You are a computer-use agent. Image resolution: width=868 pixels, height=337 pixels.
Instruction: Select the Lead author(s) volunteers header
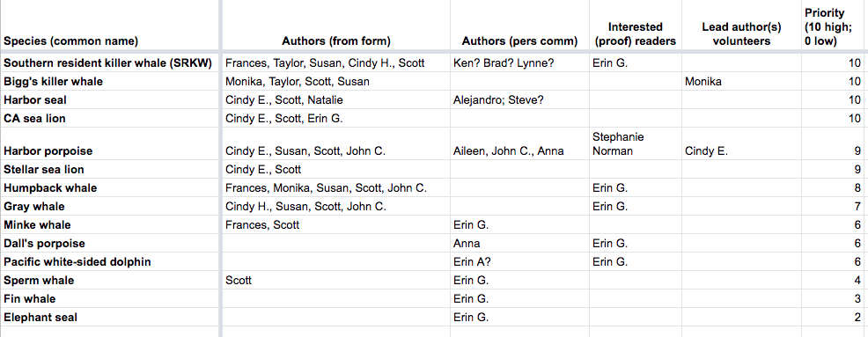coord(741,26)
